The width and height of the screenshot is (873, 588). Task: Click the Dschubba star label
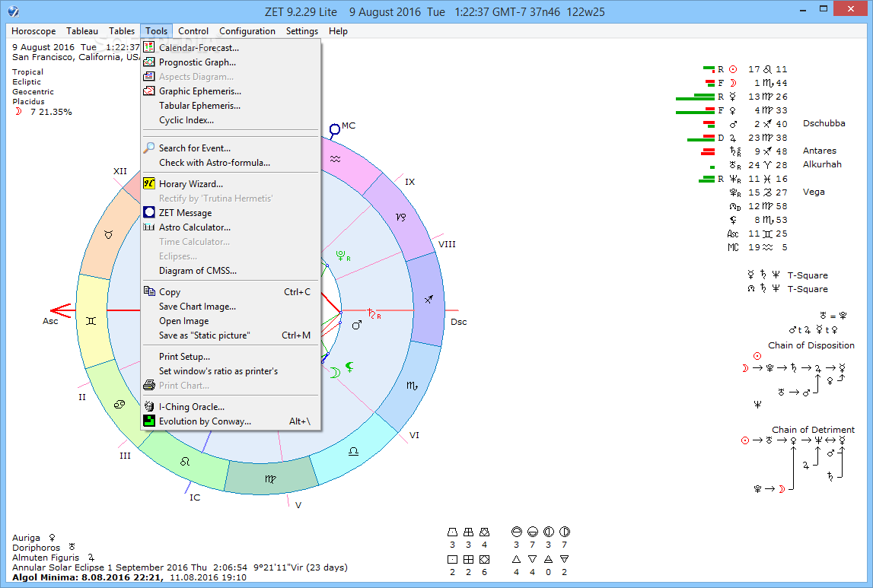point(824,123)
